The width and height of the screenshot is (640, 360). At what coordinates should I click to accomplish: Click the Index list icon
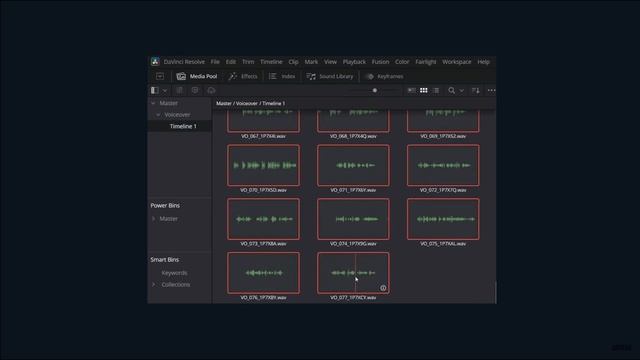tap(273, 76)
